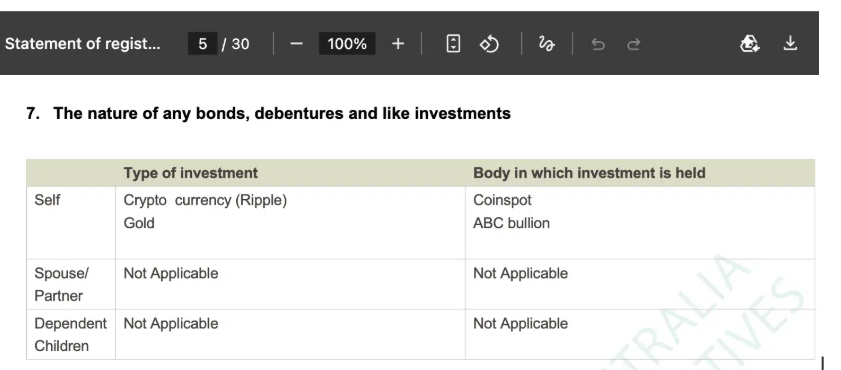Toggle fit-to-page icon
This screenshot has width=841, height=370.
coord(453,43)
